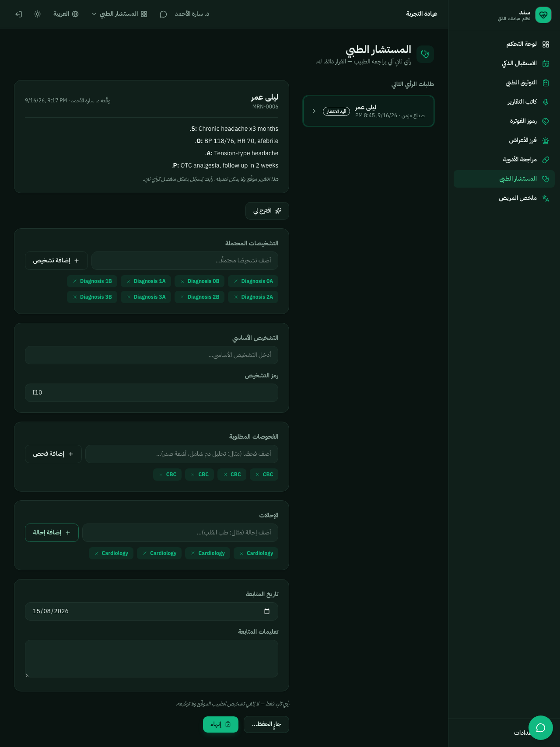Click the مراجعة الأدوية pill icon
560x747 pixels.
pos(546,160)
